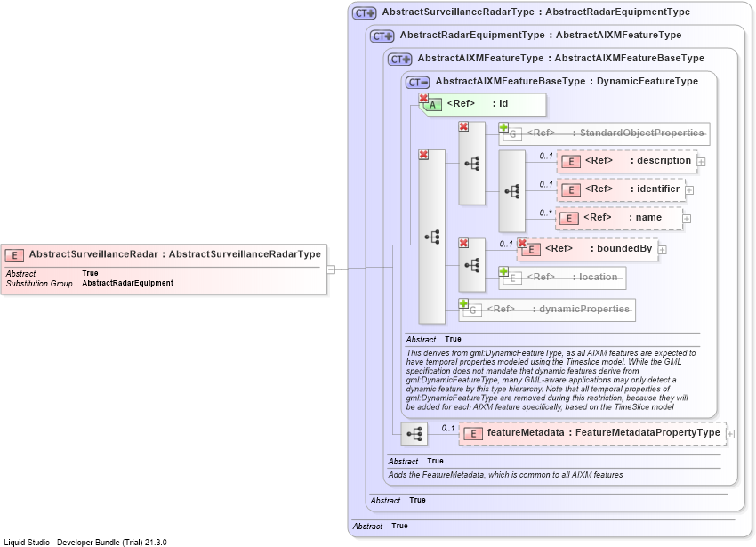
Task: Select the struck-out location reference
Action: point(572,277)
